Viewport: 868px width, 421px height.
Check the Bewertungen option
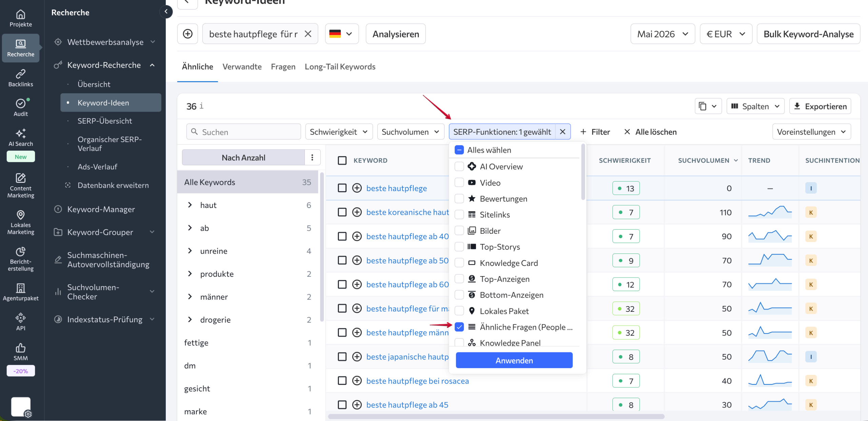pos(459,198)
